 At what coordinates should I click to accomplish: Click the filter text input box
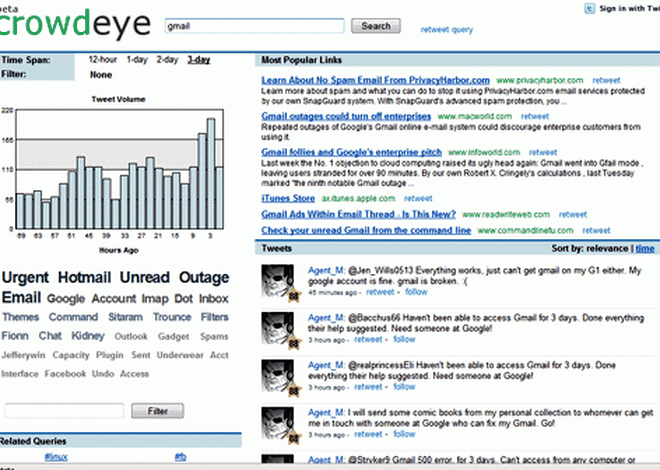coord(64,411)
